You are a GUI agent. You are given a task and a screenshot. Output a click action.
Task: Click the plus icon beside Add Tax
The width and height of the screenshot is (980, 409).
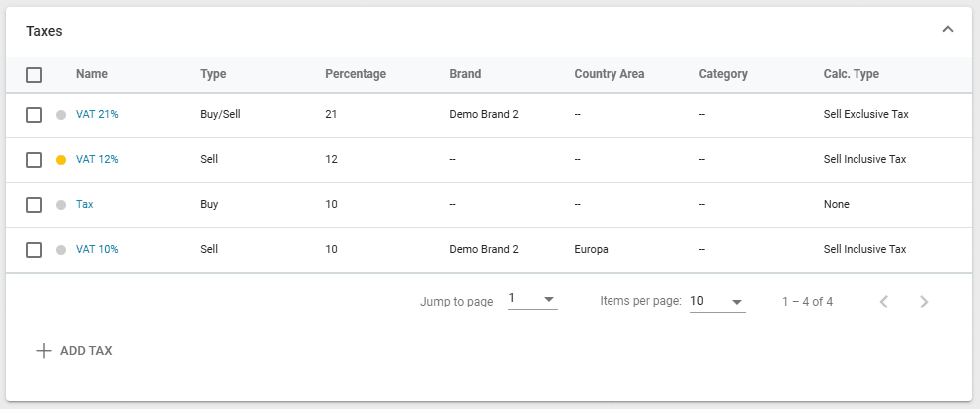[43, 351]
